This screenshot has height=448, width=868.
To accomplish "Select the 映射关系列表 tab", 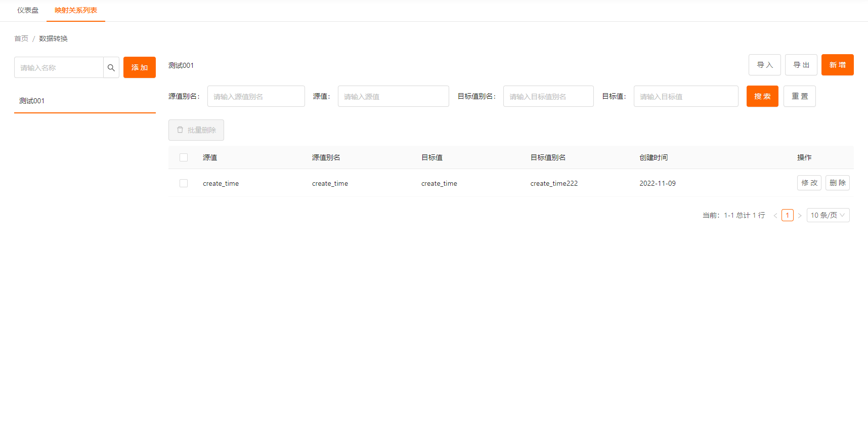I will click(76, 10).
